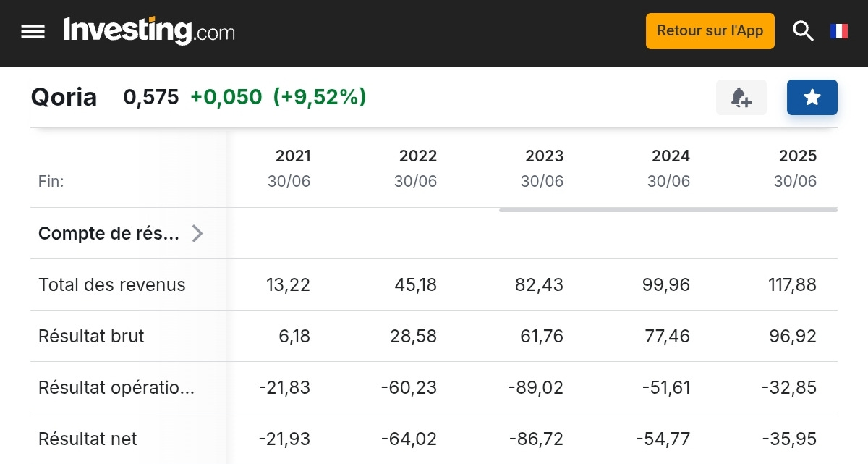The width and height of the screenshot is (868, 464).
Task: Open the Compte de rés... section label
Action: tap(109, 233)
